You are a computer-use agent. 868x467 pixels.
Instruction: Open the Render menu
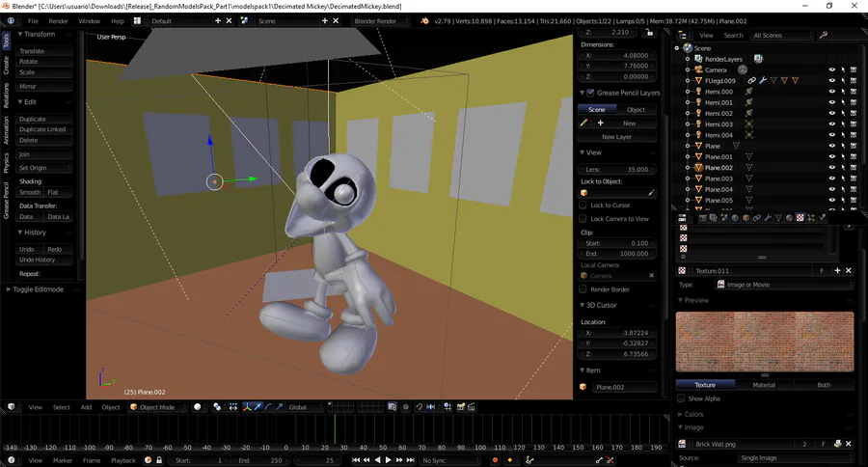(58, 21)
